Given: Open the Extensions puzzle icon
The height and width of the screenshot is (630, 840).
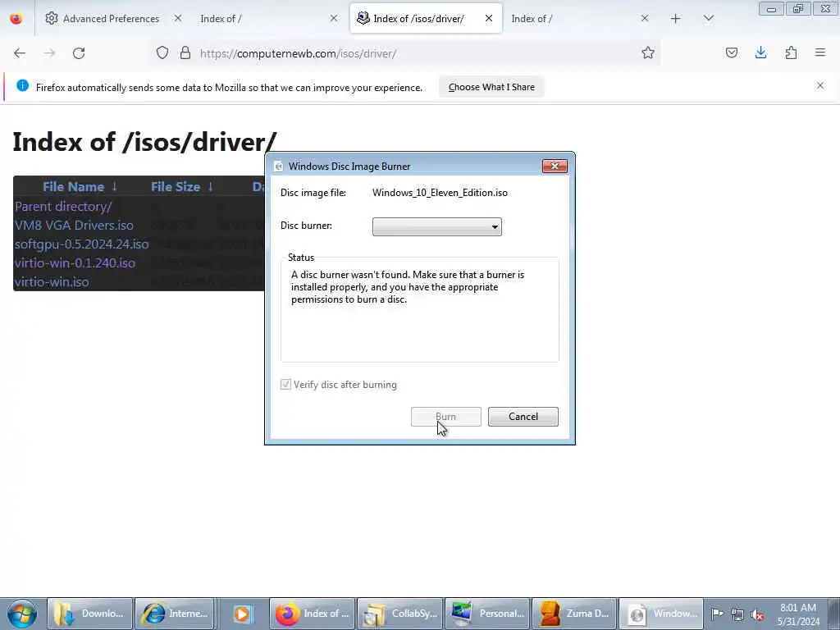Looking at the screenshot, I should click(x=792, y=52).
